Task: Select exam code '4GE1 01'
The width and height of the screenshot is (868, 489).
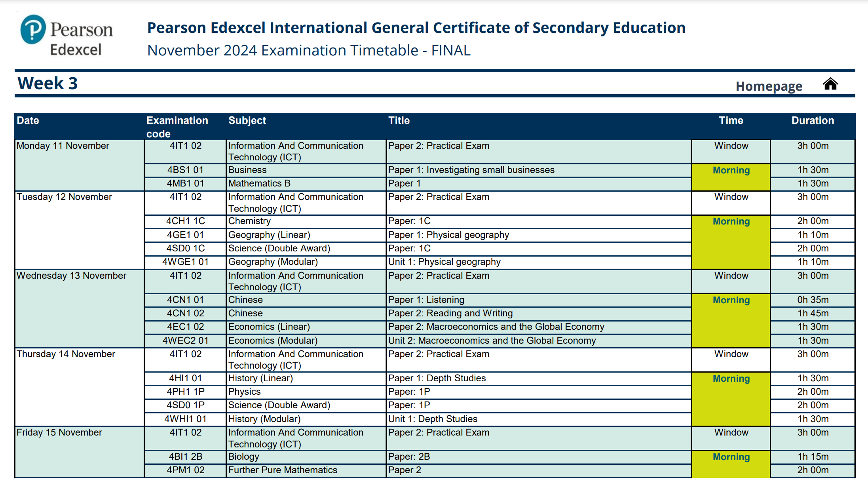Action: point(185,235)
